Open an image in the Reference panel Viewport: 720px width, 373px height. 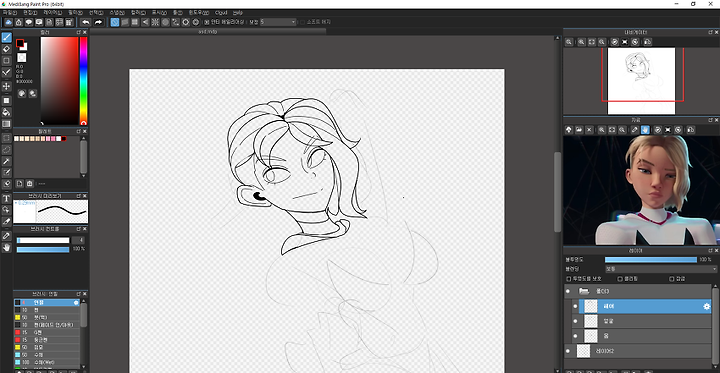pyautogui.click(x=579, y=130)
